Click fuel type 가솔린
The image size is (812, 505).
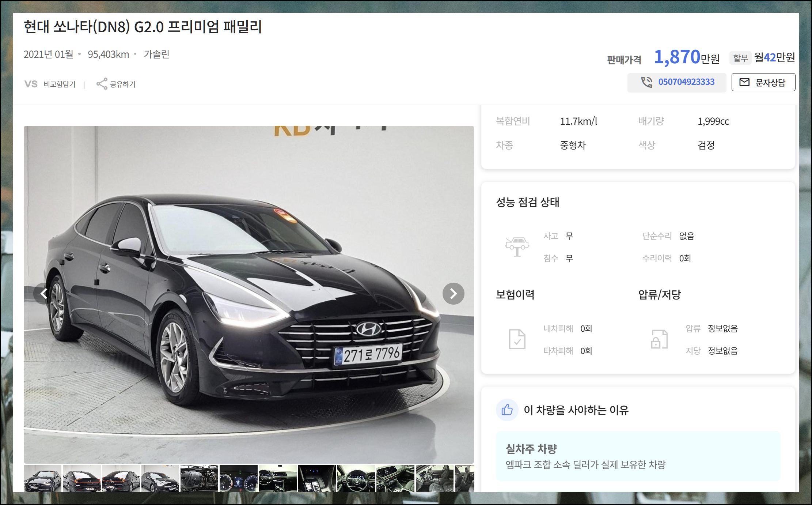point(156,54)
